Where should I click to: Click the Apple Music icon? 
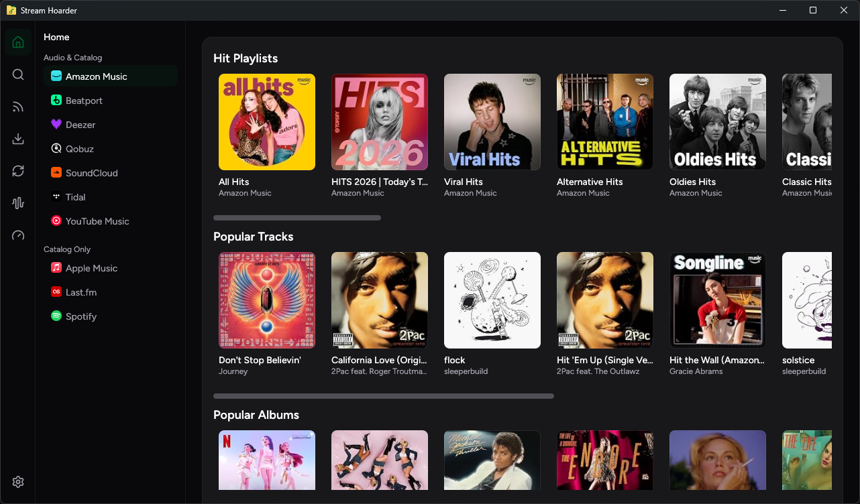click(x=56, y=268)
